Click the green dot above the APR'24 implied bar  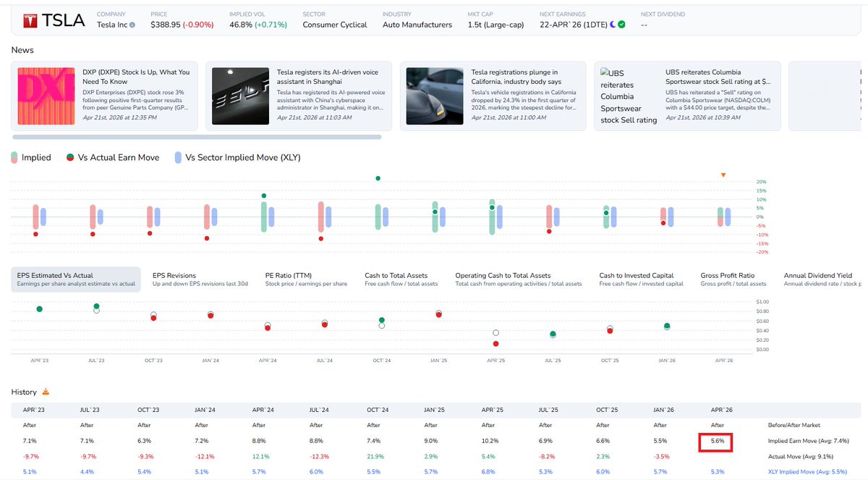(x=264, y=195)
